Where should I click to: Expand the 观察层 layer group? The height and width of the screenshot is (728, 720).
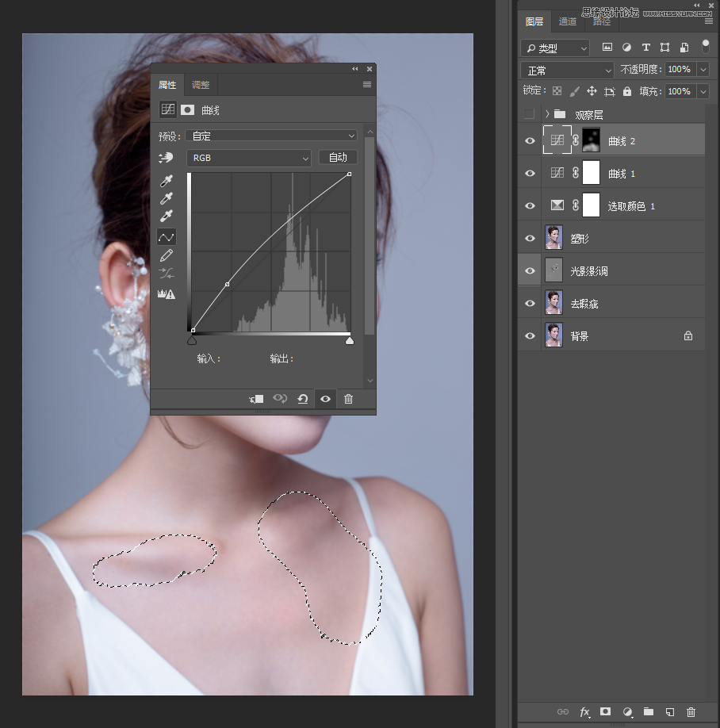pyautogui.click(x=547, y=114)
